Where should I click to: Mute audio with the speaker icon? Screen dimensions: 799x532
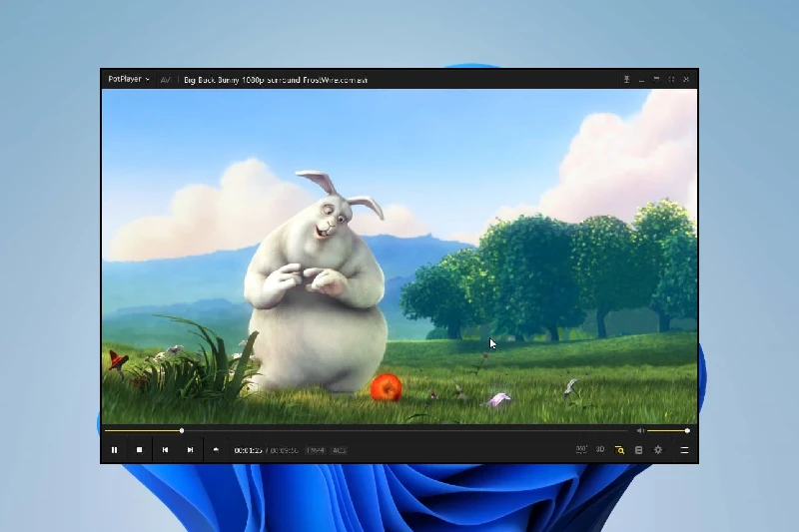(x=640, y=431)
